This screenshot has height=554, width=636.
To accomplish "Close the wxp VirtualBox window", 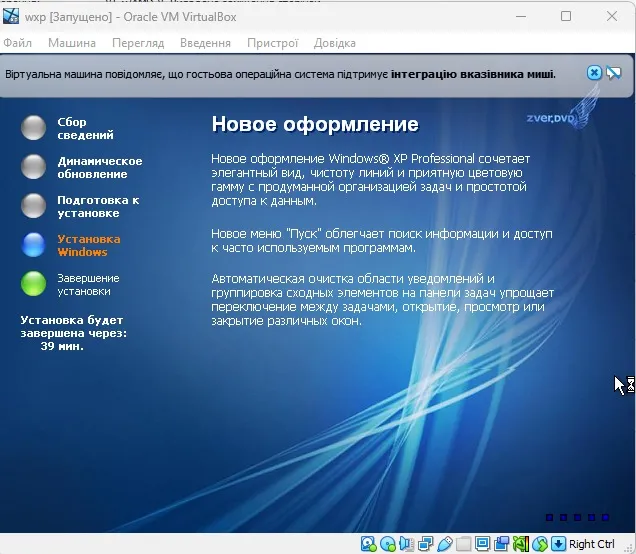I will [x=612, y=17].
